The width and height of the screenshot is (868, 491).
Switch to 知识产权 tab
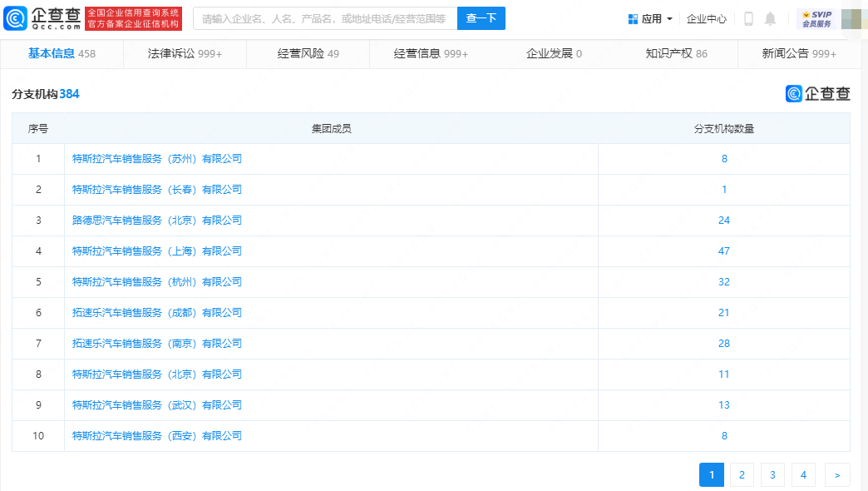[677, 54]
